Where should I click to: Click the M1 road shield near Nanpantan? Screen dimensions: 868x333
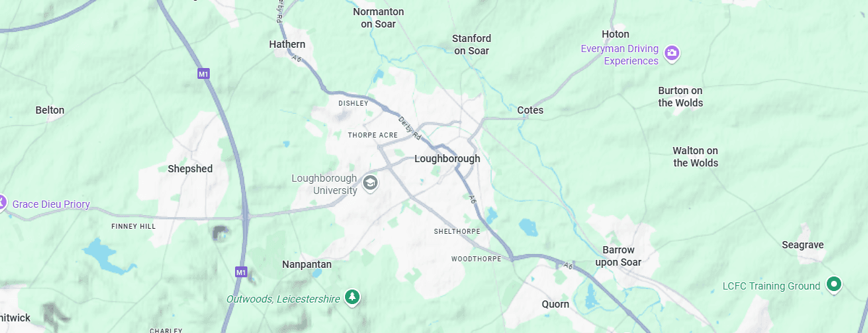click(x=242, y=272)
